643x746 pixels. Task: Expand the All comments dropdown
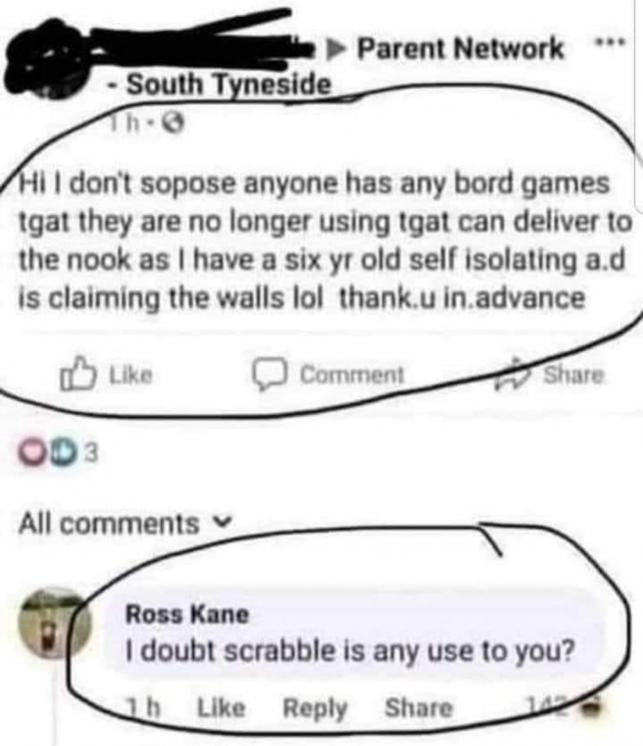tap(125, 524)
